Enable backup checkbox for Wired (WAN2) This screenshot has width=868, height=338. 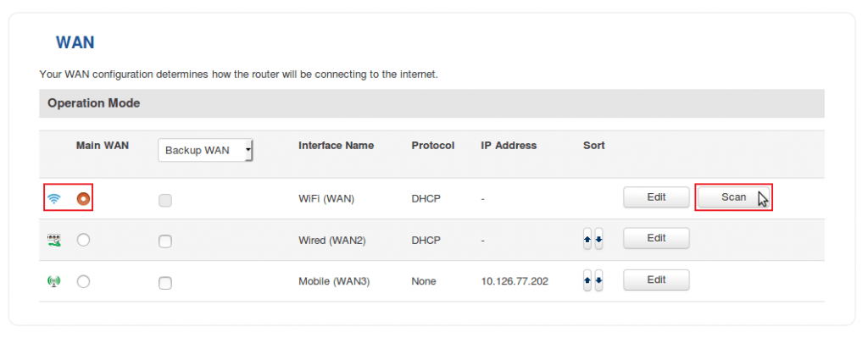pyautogui.click(x=165, y=241)
